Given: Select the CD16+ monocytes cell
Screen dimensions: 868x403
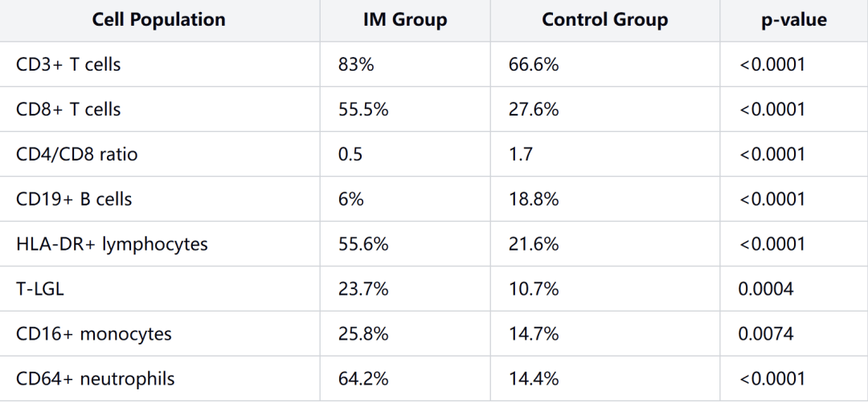Looking at the screenshot, I should [x=93, y=334].
